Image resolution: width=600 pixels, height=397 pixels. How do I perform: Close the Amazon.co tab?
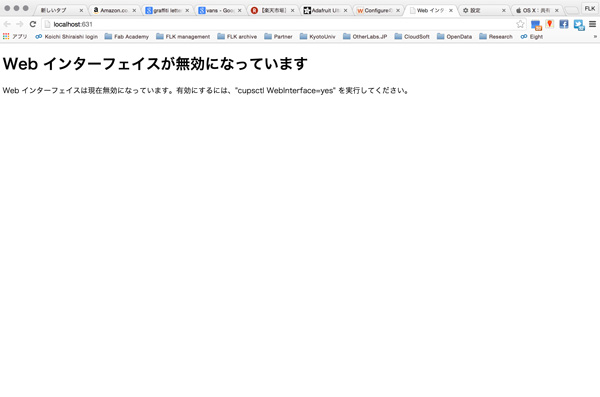tap(134, 10)
